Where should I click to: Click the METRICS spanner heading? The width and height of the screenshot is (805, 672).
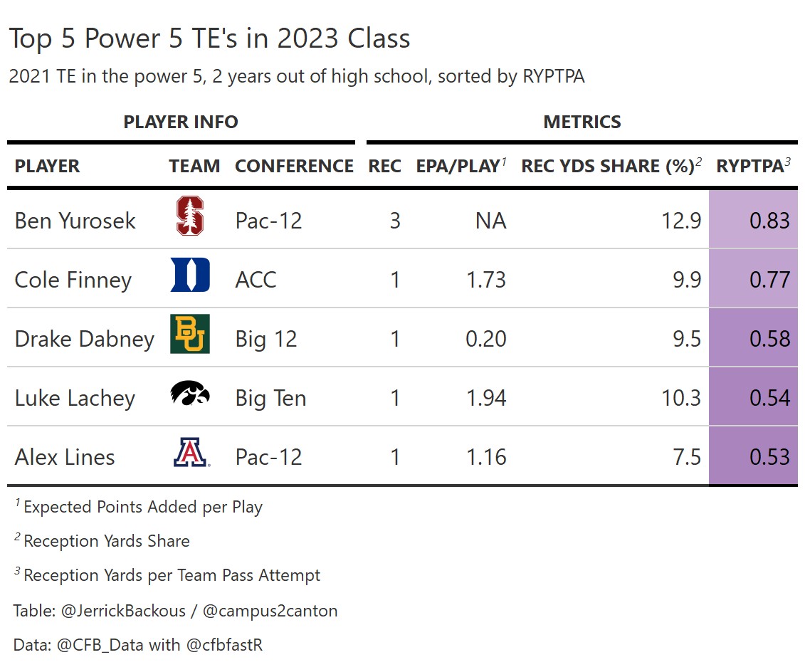pos(582,122)
